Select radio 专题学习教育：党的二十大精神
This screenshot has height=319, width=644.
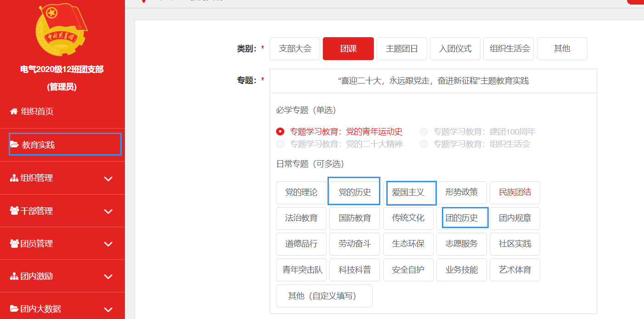[x=280, y=144]
